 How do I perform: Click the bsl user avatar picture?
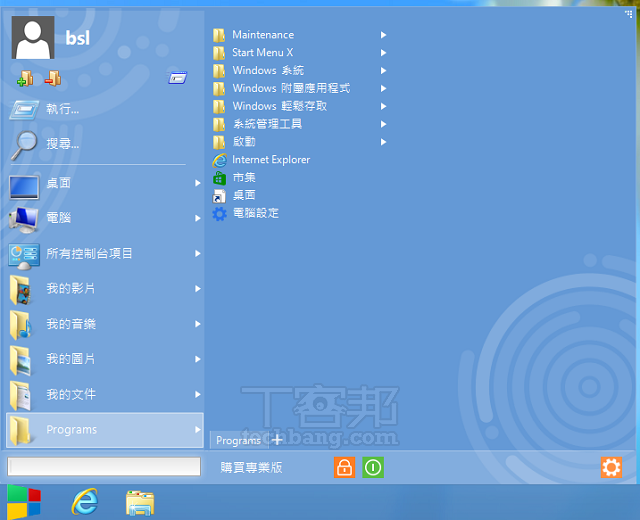(x=33, y=38)
